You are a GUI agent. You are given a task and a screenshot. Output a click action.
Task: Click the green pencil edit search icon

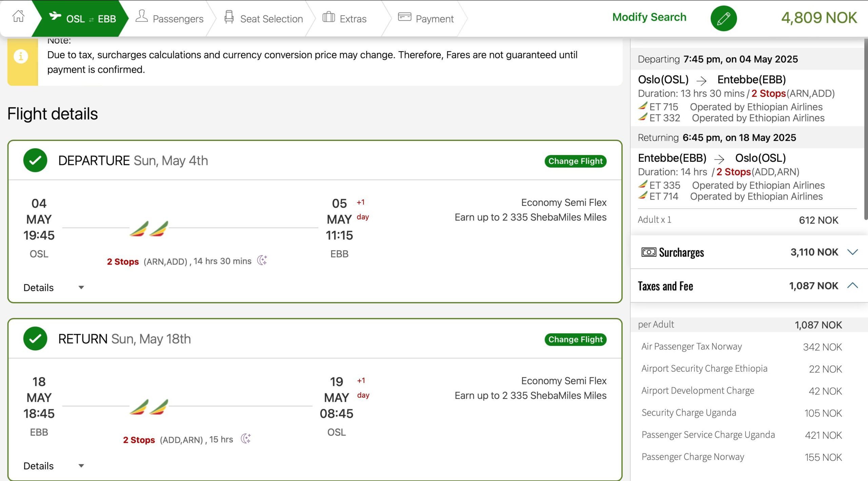pos(723,18)
